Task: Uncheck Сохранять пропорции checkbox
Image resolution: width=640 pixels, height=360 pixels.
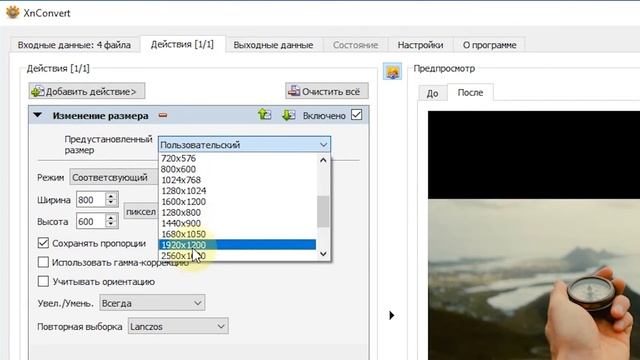Action: click(x=43, y=243)
